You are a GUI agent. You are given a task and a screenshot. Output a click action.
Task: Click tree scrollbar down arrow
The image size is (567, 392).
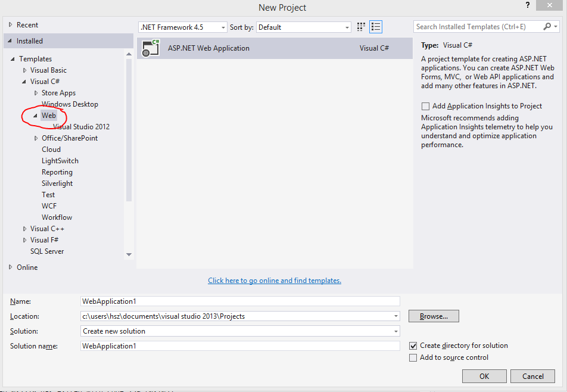coord(129,254)
